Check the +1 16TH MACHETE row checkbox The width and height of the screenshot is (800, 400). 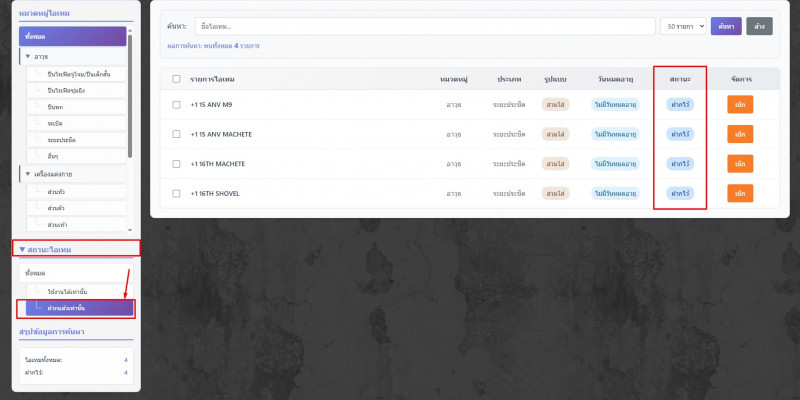[x=176, y=163]
